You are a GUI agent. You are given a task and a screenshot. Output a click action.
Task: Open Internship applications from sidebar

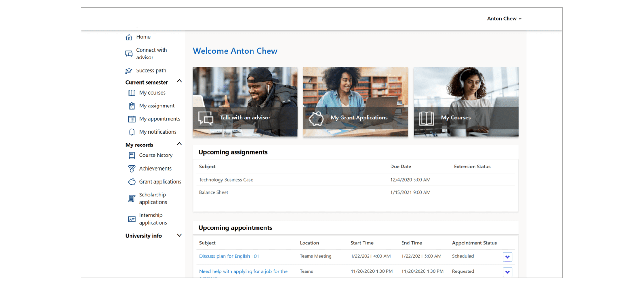click(153, 219)
